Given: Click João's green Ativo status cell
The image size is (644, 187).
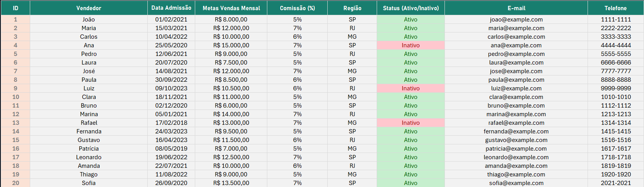Looking at the screenshot, I should pyautogui.click(x=410, y=20).
